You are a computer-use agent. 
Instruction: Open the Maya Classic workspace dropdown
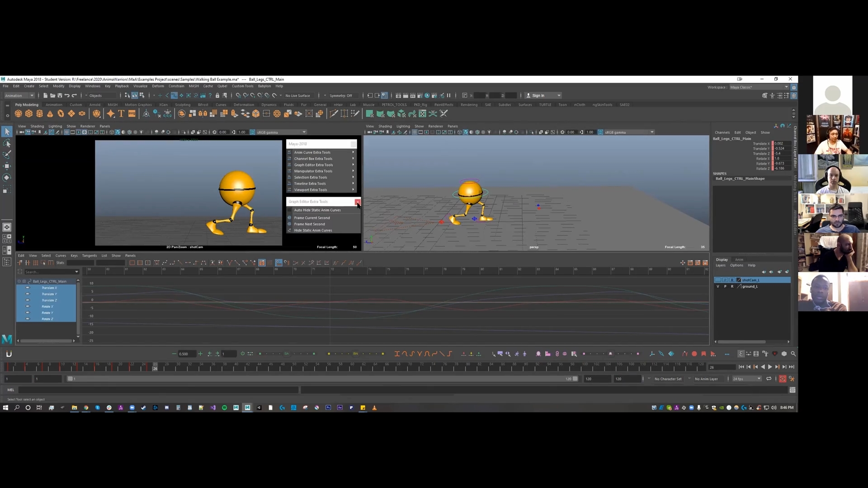click(x=759, y=87)
